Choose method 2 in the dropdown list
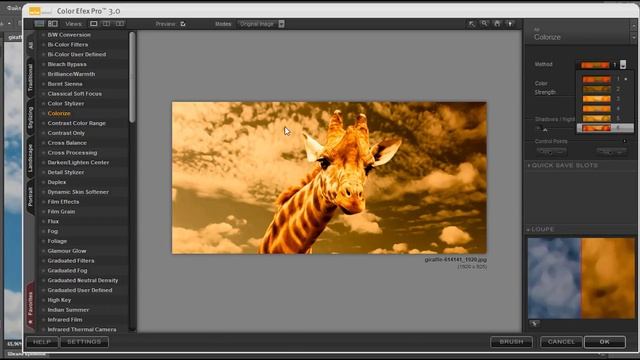Image resolution: width=640 pixels, height=360 pixels. point(605,89)
